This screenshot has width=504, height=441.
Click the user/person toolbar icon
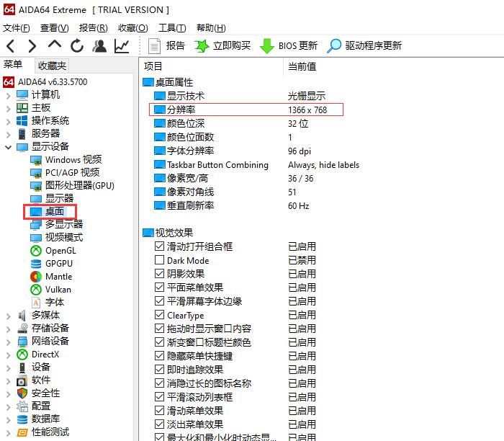coord(99,46)
